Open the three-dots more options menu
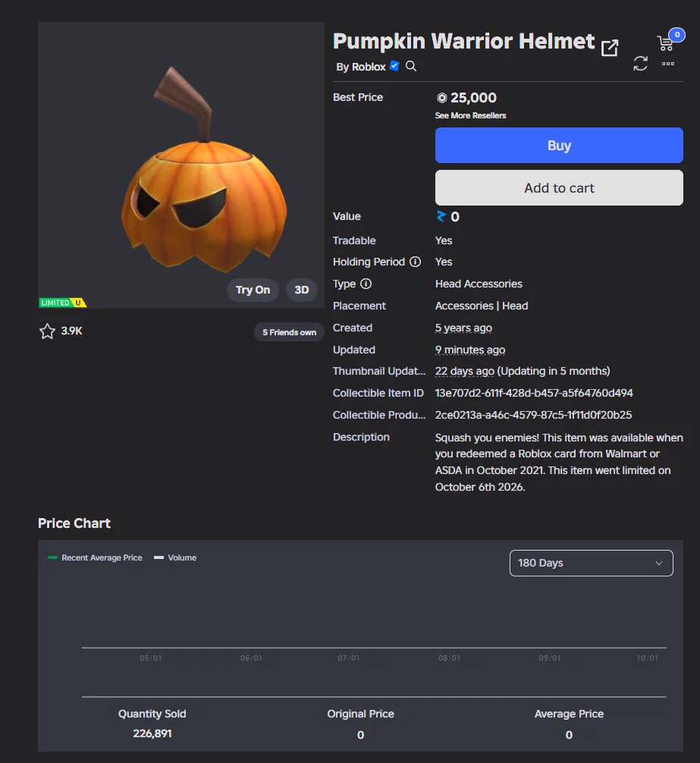The height and width of the screenshot is (763, 700). pyautogui.click(x=668, y=64)
